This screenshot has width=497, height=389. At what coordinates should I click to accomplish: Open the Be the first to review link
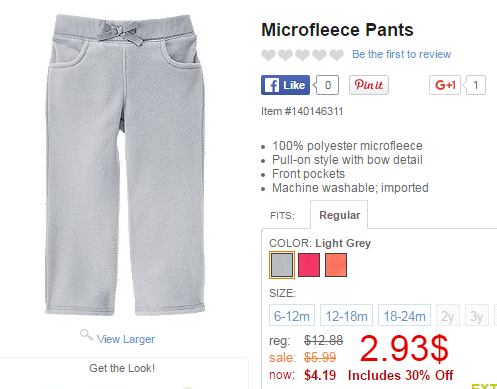tap(401, 54)
